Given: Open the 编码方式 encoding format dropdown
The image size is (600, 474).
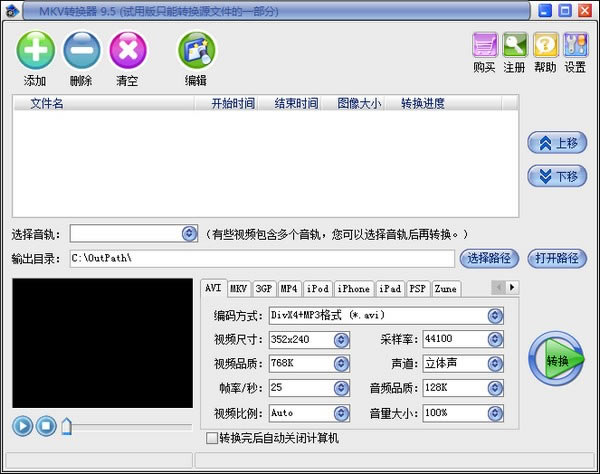Looking at the screenshot, I should click(x=494, y=315).
